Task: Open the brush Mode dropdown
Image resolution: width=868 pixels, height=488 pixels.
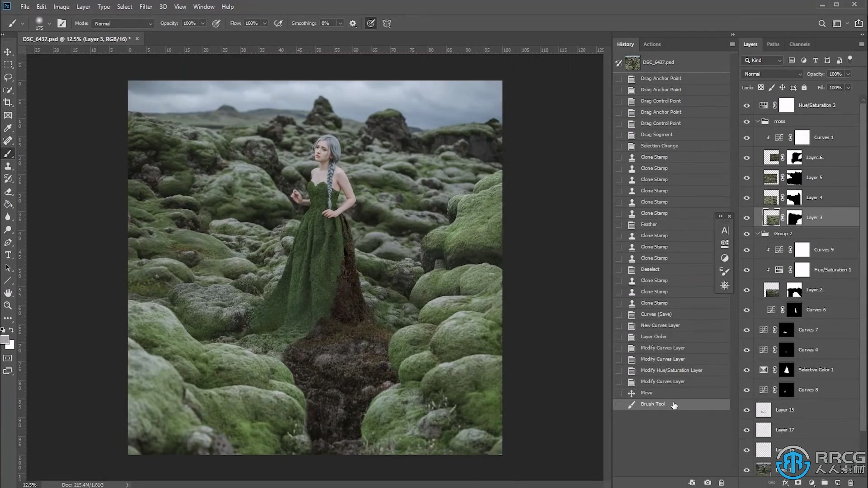Action: pos(123,23)
